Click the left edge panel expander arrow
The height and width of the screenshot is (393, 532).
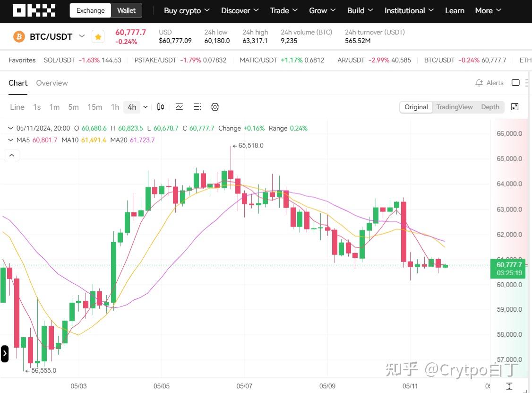pyautogui.click(x=4, y=353)
